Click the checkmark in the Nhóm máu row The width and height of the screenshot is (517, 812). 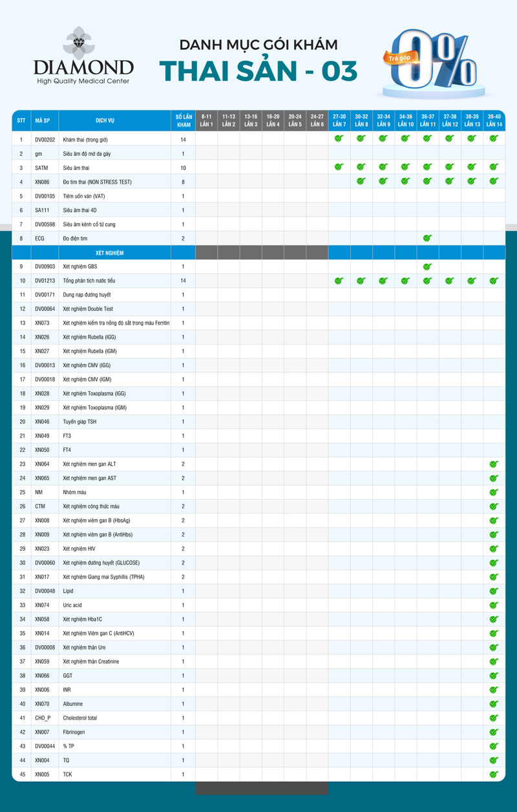point(494,493)
